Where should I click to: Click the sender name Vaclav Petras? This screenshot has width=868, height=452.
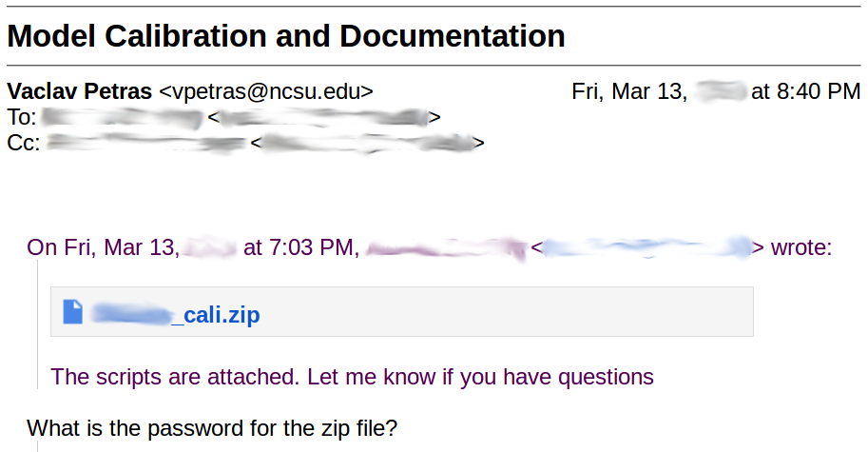click(x=80, y=91)
